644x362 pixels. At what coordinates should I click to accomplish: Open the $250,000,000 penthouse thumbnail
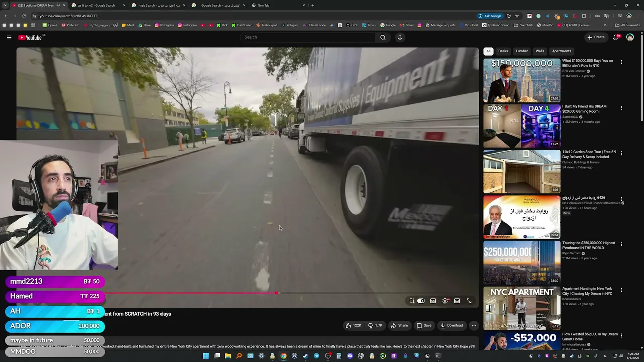(x=522, y=262)
